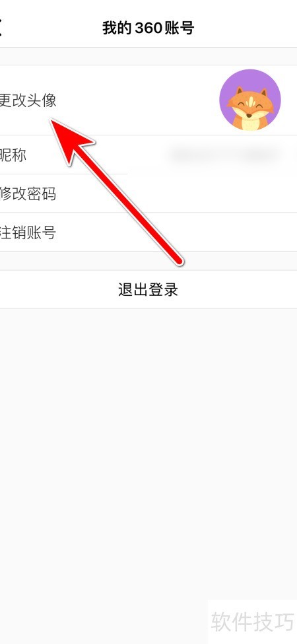Tap the back arrow in the header
Image resolution: width=297 pixels, height=644 pixels.
coord(1,28)
